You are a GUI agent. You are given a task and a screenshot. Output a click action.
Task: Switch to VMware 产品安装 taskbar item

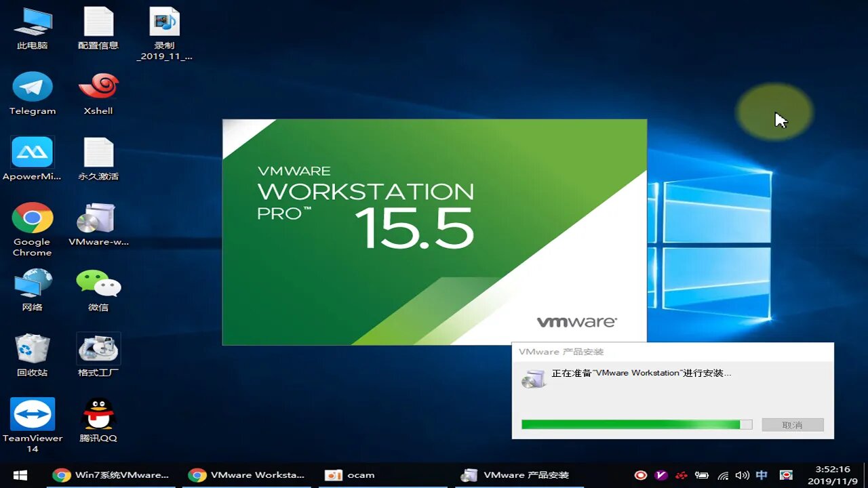point(518,475)
